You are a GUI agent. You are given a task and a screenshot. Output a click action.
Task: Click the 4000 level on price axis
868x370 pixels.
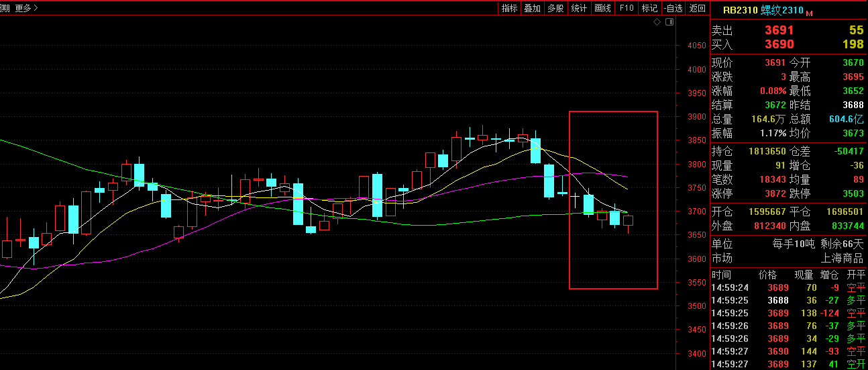coord(696,69)
